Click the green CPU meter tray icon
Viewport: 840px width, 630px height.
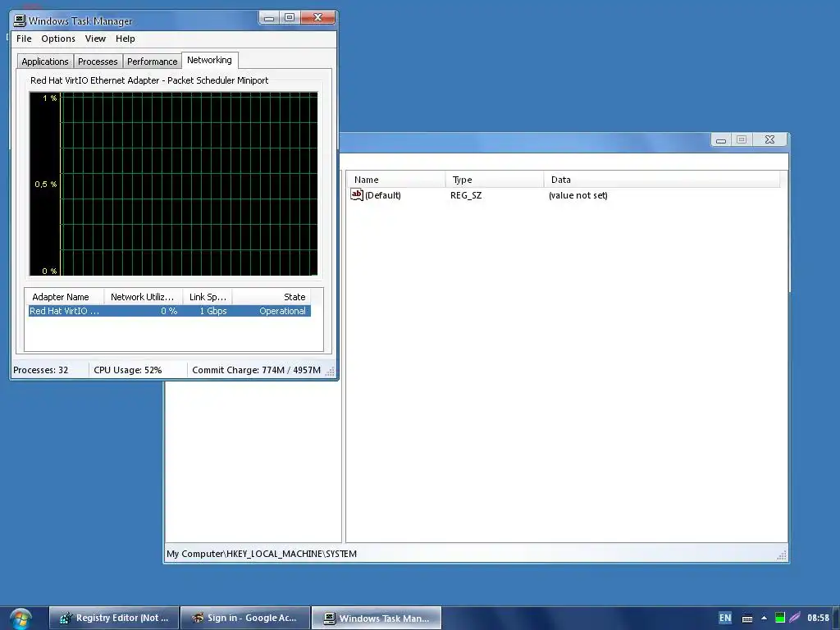coord(780,619)
